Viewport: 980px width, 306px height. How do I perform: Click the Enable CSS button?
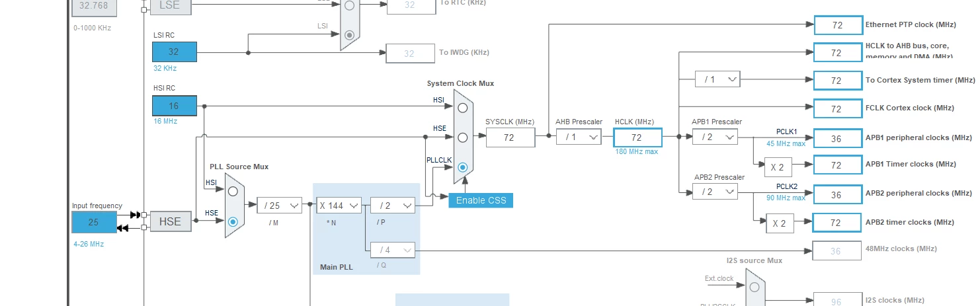481,200
